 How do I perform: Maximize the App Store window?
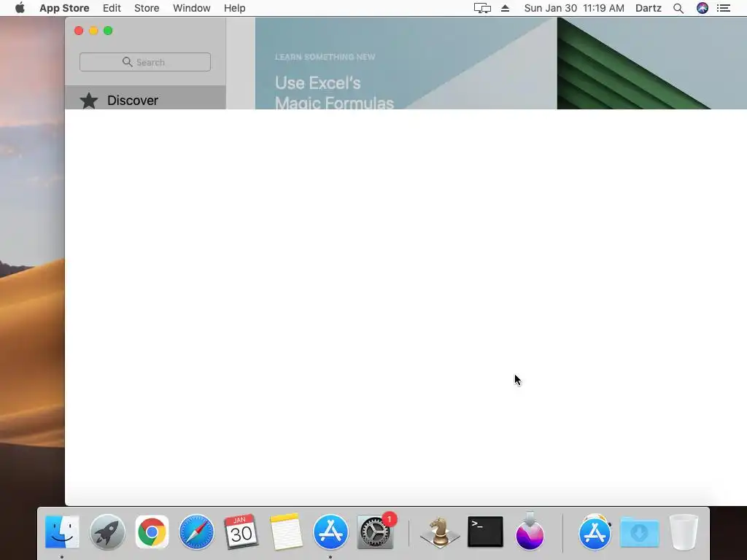108,31
